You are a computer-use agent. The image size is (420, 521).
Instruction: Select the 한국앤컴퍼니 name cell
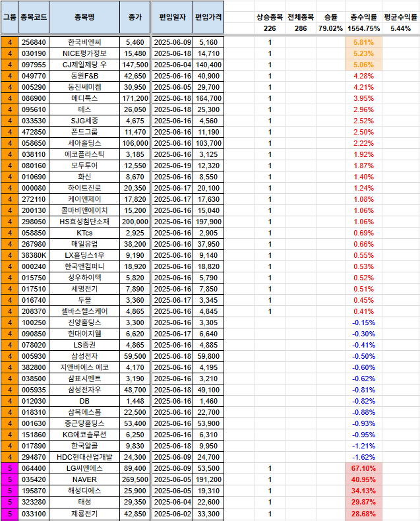pos(84,266)
